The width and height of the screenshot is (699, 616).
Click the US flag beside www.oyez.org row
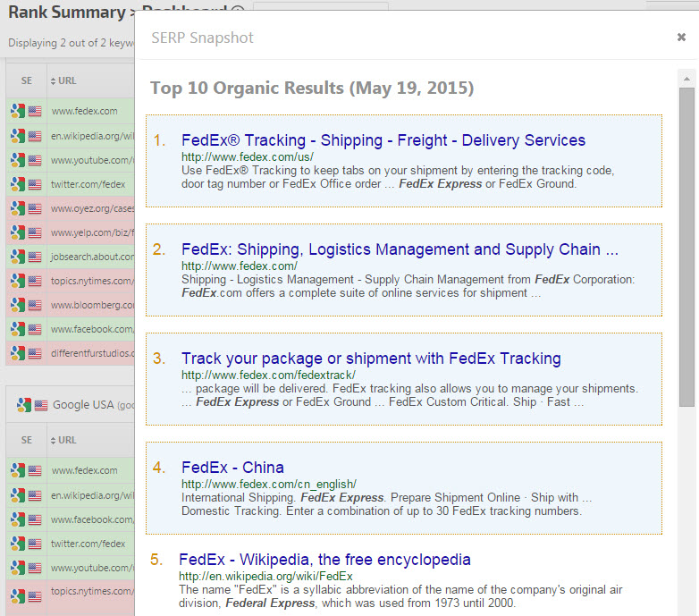pos(35,208)
